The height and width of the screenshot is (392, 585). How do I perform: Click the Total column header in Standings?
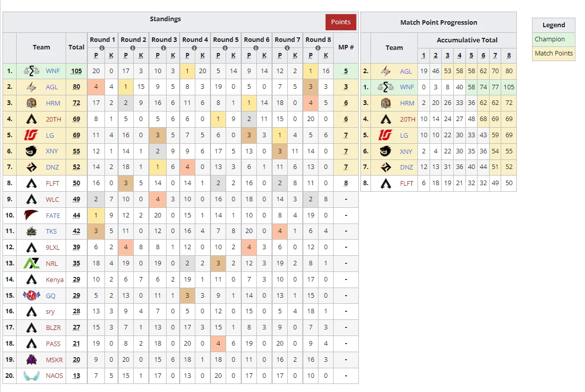(76, 47)
